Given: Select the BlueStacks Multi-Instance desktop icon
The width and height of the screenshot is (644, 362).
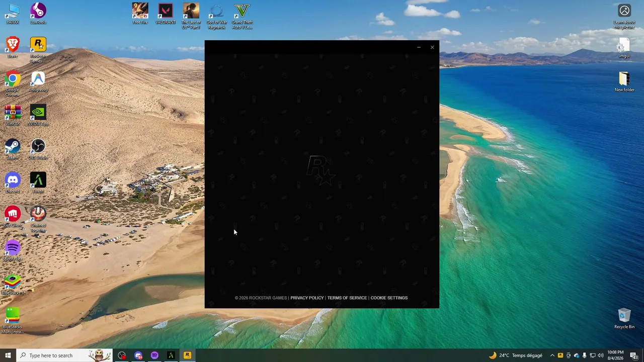Looking at the screenshot, I should click(x=13, y=320).
